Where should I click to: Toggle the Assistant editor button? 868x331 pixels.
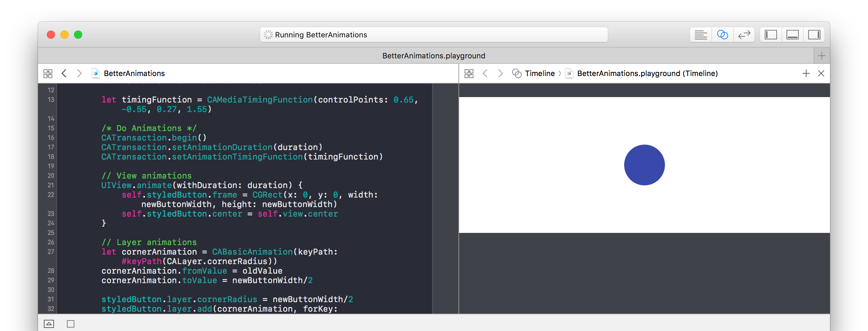tap(722, 35)
